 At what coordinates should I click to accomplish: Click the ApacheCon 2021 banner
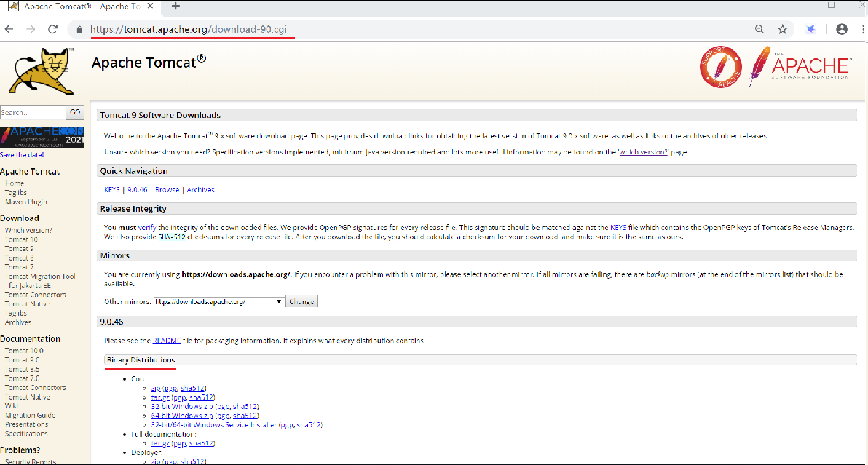pos(42,137)
